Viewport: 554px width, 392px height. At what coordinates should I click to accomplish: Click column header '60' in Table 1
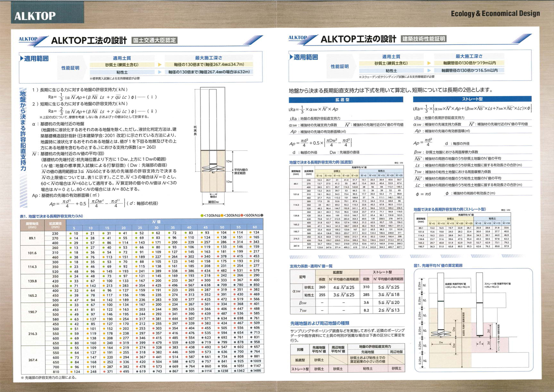pyautogui.click(x=255, y=228)
